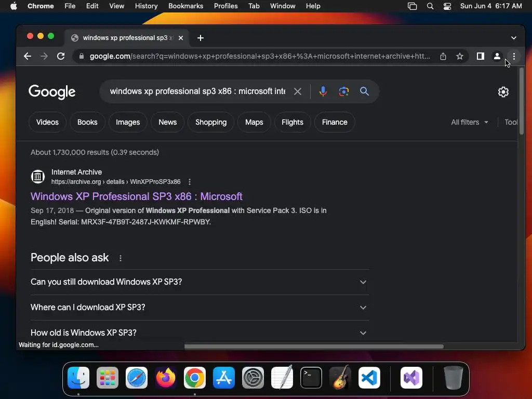Clear the Google search query

coord(298,91)
